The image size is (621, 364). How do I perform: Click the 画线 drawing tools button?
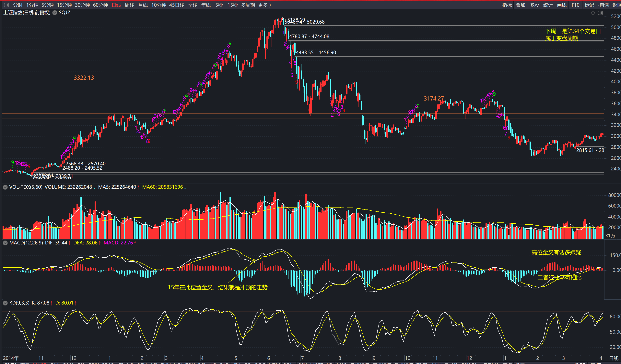(562, 5)
